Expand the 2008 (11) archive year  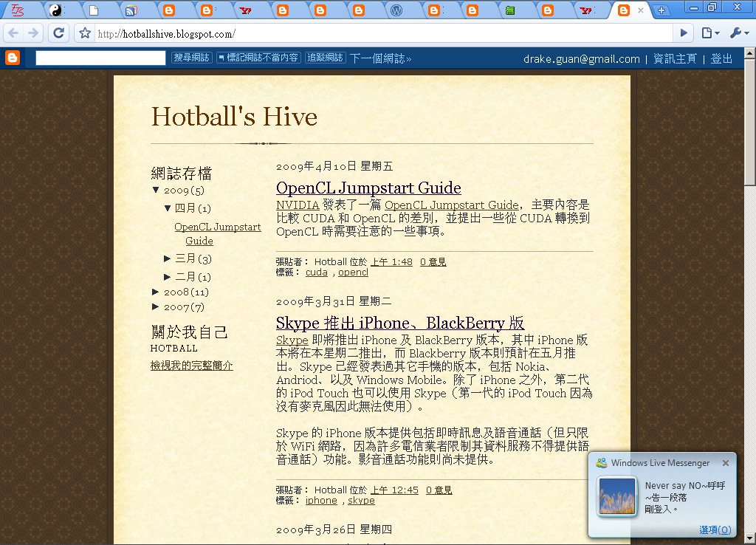(x=155, y=292)
